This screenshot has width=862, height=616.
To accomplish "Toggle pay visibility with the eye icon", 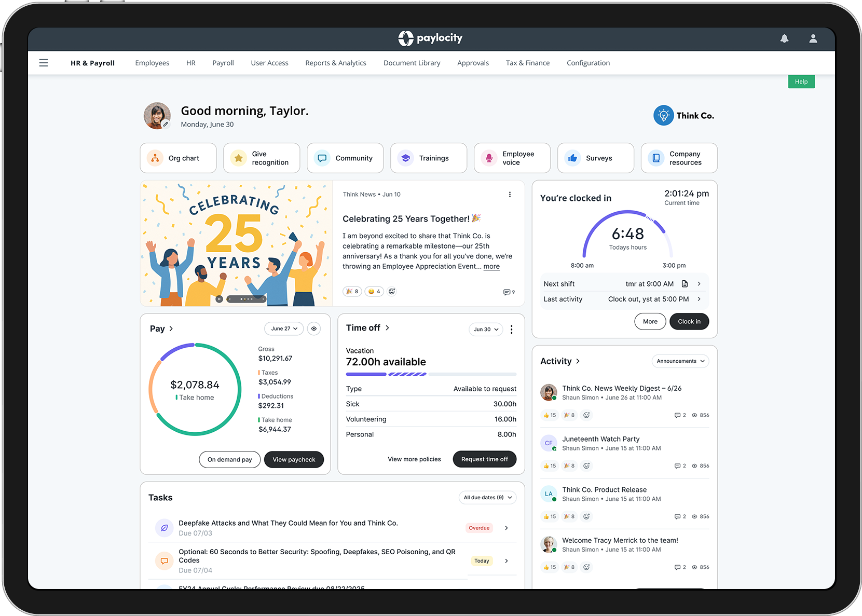I will (313, 328).
